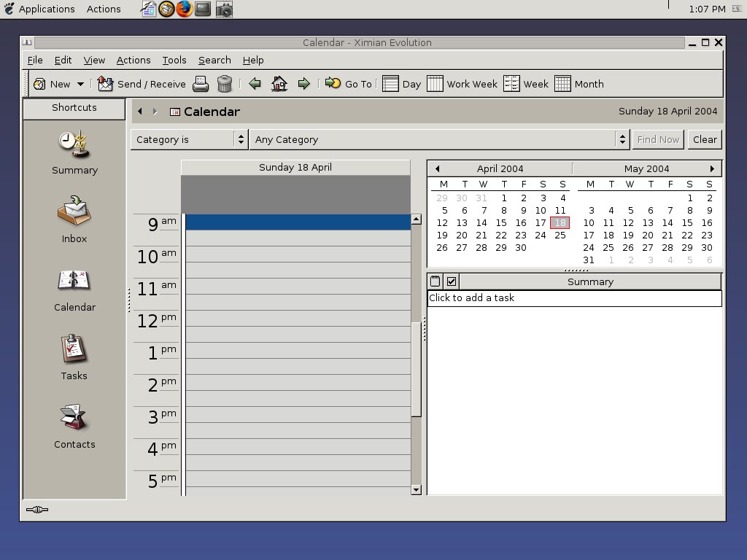The width and height of the screenshot is (747, 560).
Task: Open the Search menu
Action: 214,60
